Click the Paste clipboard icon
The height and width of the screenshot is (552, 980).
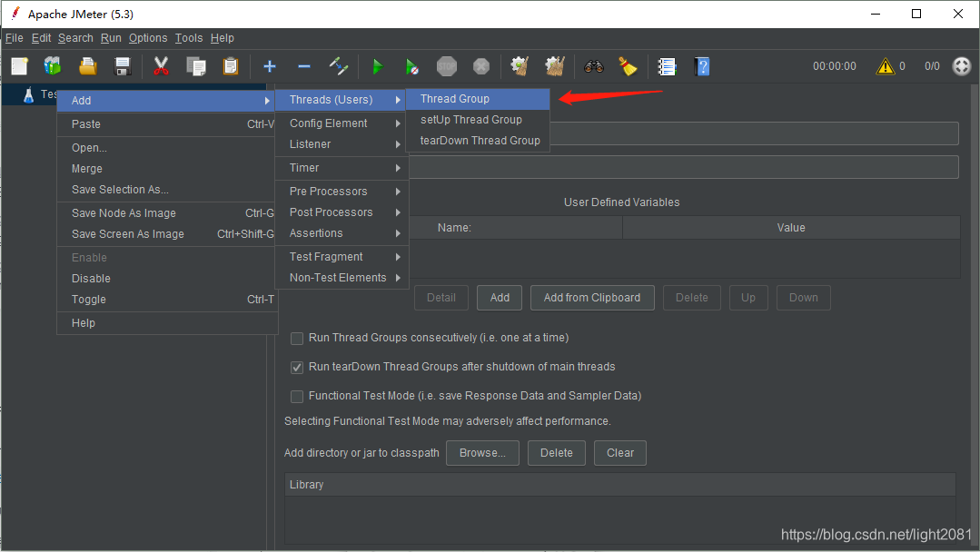(231, 66)
